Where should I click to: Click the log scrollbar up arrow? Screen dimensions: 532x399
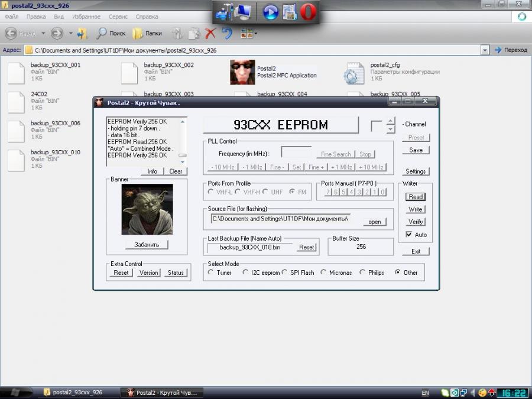coord(183,121)
